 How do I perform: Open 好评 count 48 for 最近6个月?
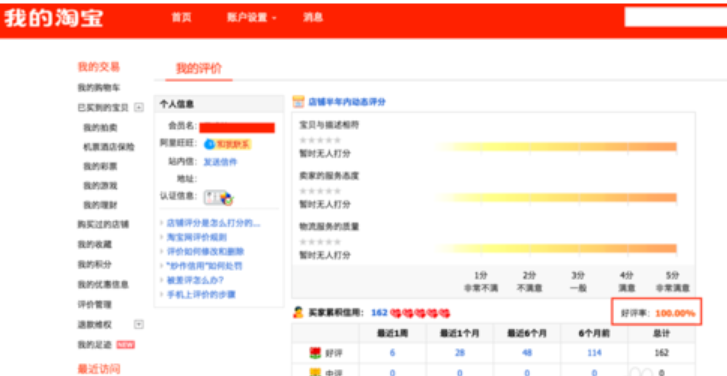pyautogui.click(x=527, y=353)
